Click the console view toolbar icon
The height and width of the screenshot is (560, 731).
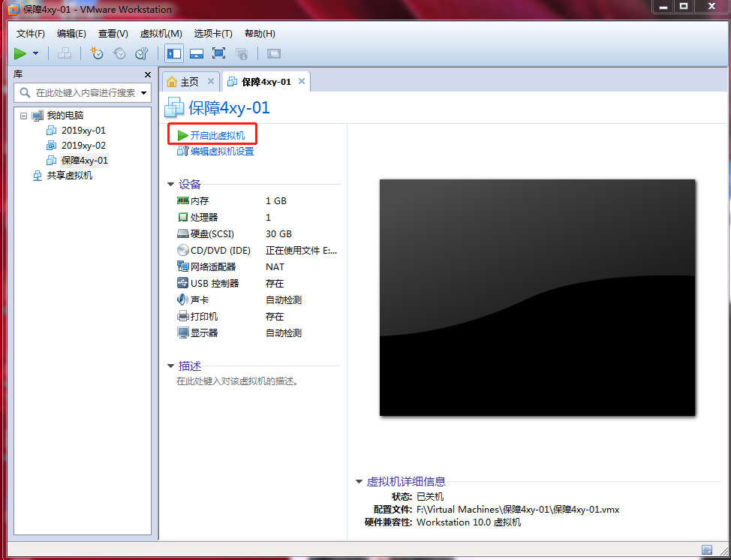click(x=274, y=53)
